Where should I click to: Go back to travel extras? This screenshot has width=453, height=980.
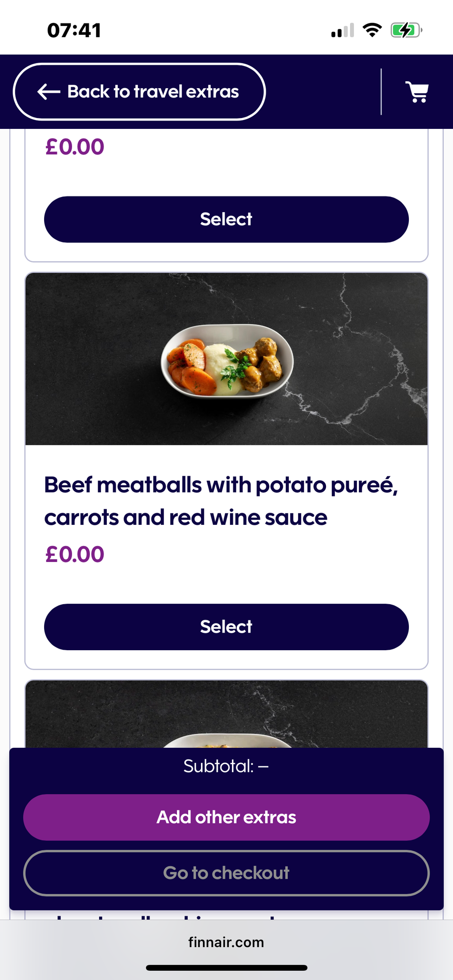(139, 92)
